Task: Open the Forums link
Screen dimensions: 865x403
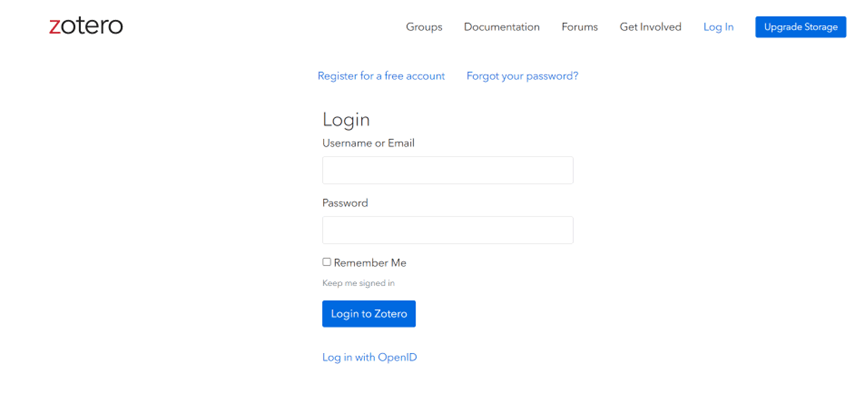Action: 580,27
